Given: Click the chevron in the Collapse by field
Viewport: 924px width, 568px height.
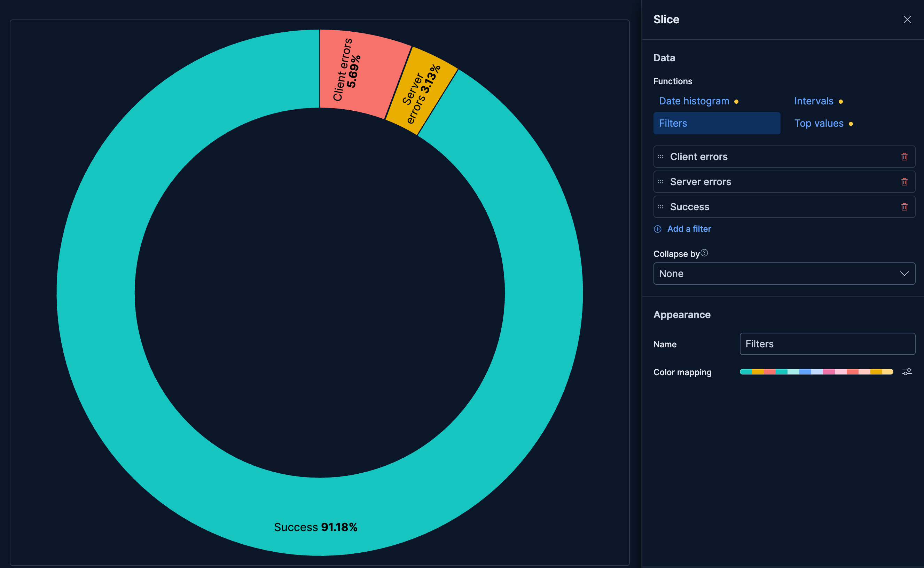Looking at the screenshot, I should click(x=904, y=274).
